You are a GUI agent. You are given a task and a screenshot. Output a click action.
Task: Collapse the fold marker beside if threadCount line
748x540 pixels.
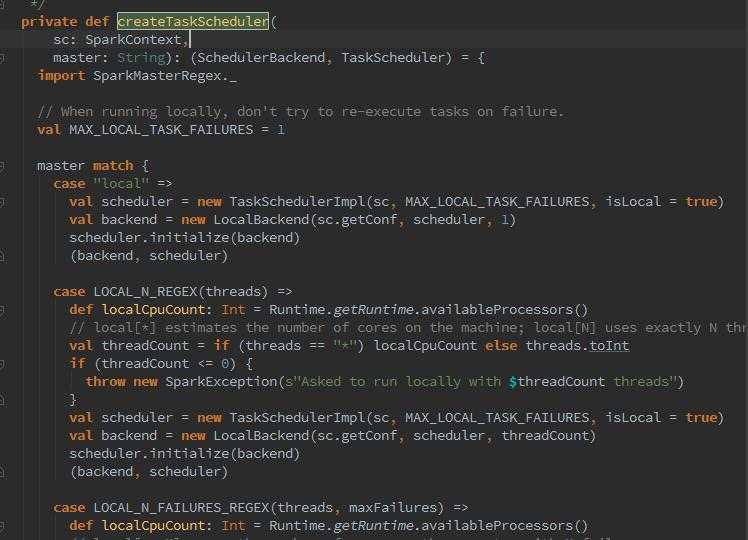2,364
